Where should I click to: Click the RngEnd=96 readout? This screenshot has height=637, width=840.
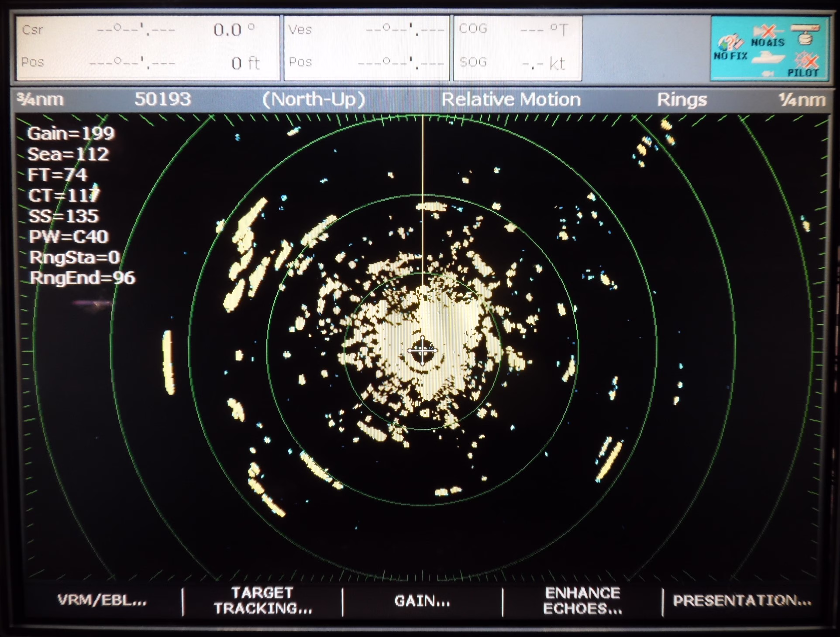click(82, 278)
